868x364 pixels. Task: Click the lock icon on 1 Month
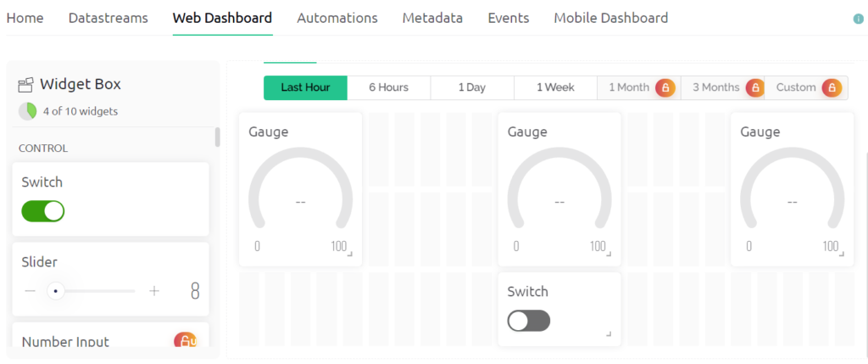coord(665,87)
